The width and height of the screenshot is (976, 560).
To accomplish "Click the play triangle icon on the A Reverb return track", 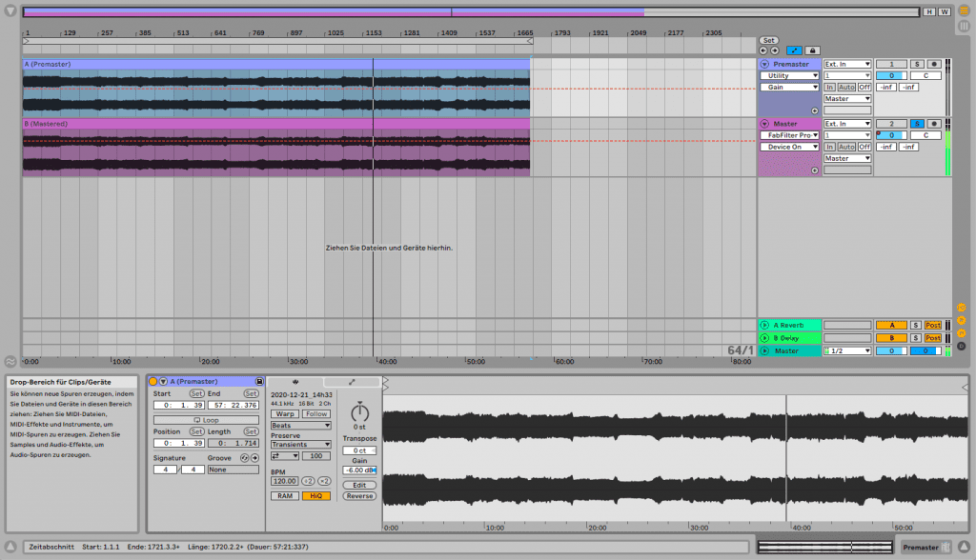I will (x=765, y=324).
